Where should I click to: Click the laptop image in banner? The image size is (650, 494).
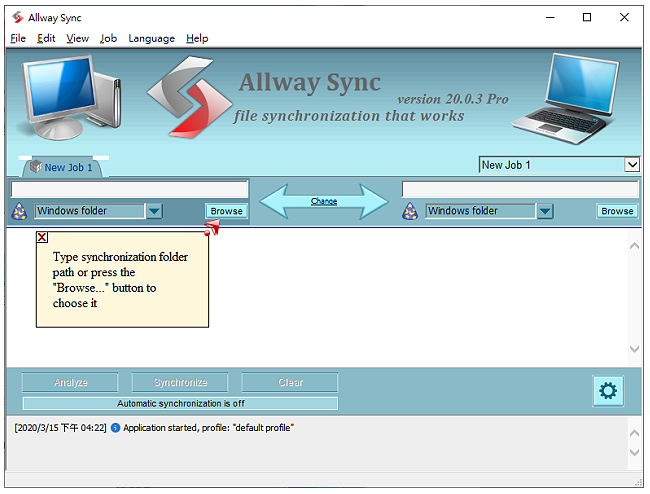(566, 99)
